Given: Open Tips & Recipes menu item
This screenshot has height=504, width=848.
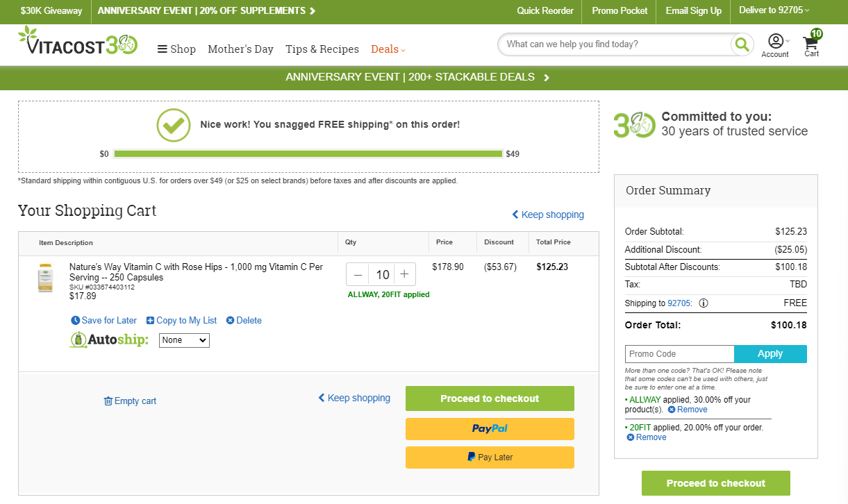Looking at the screenshot, I should coord(322,49).
